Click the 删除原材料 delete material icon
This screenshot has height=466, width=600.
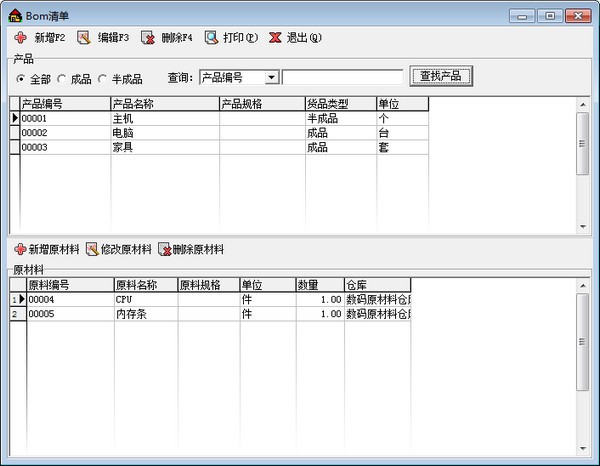click(x=164, y=249)
